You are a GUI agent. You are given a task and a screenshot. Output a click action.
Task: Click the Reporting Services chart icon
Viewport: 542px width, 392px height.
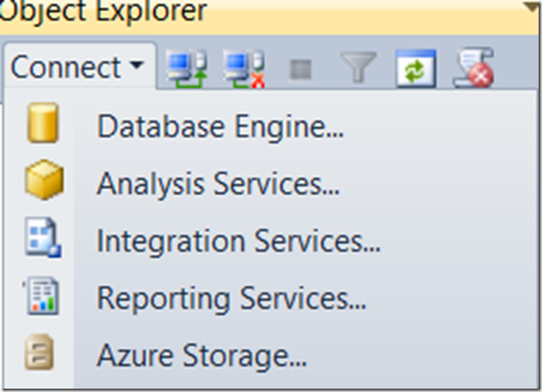(x=43, y=299)
